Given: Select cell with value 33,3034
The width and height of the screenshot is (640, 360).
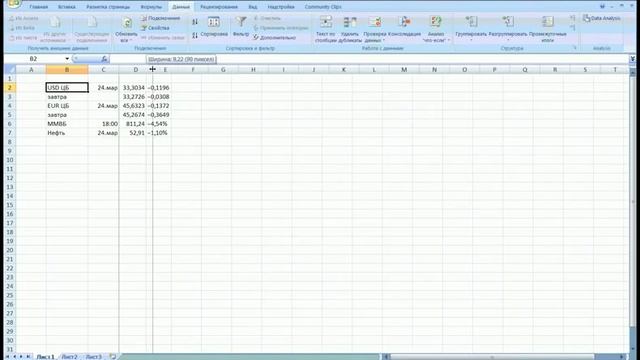Looking at the screenshot, I should (133, 87).
